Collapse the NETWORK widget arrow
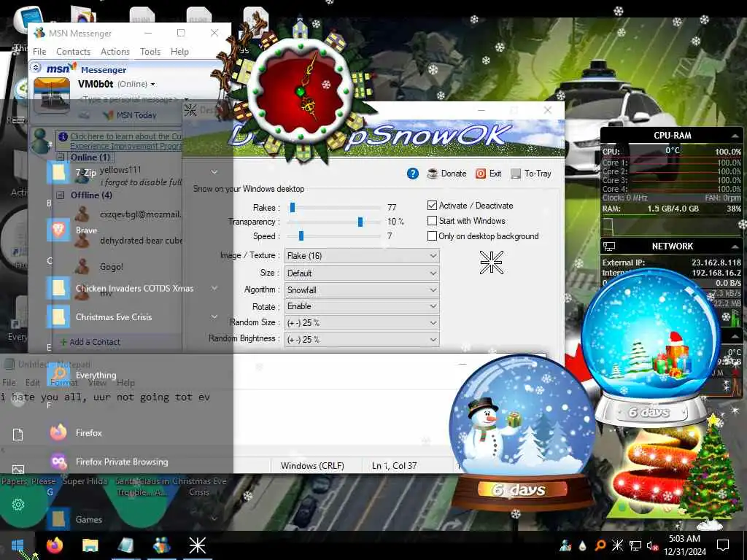747x560 pixels. click(735, 246)
